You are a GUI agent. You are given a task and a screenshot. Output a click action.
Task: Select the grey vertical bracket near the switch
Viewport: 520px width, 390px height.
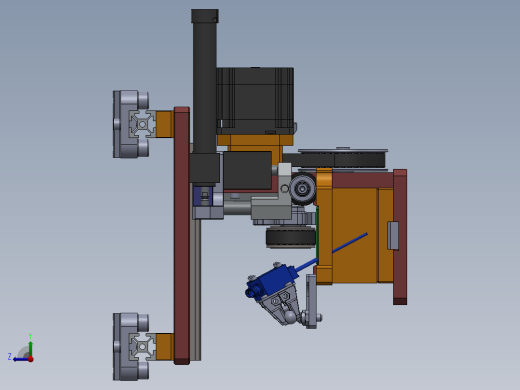click(x=311, y=301)
